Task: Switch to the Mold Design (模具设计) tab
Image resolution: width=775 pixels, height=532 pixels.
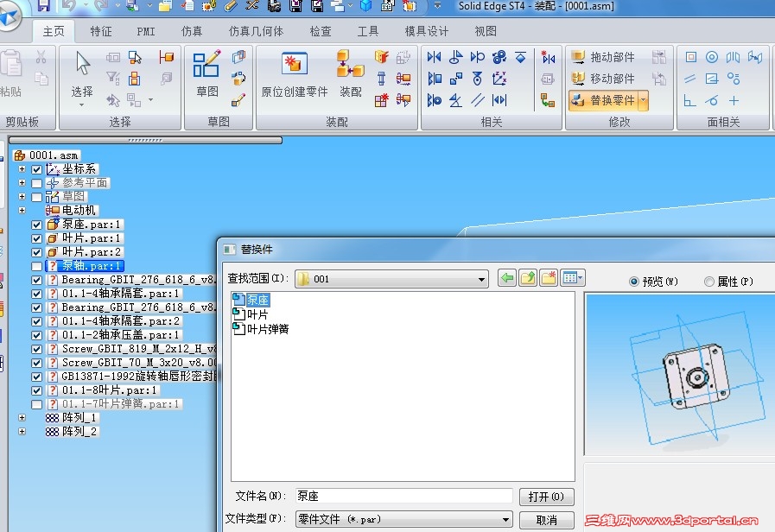Action: [427, 31]
